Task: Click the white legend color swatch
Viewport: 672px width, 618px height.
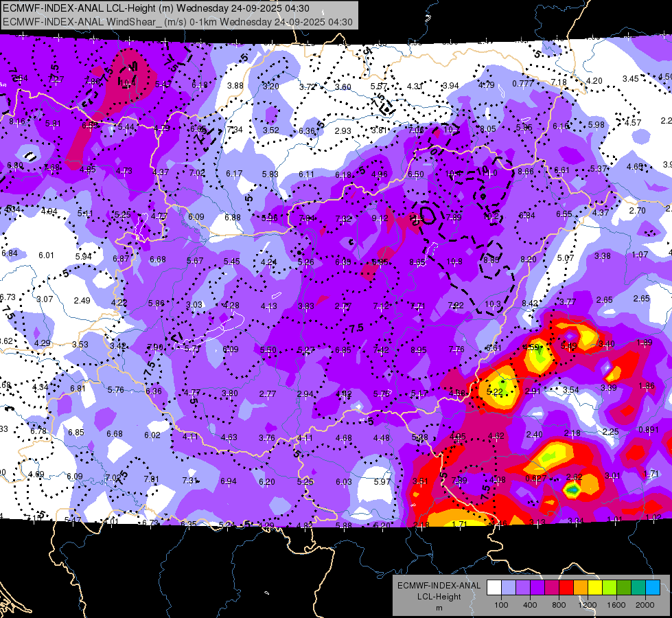Action: [x=494, y=588]
